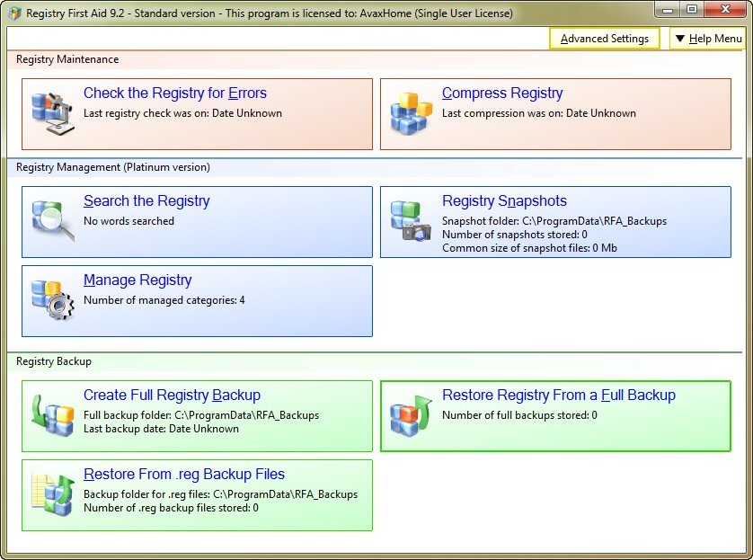Click the app icon in the title bar

coord(14,13)
